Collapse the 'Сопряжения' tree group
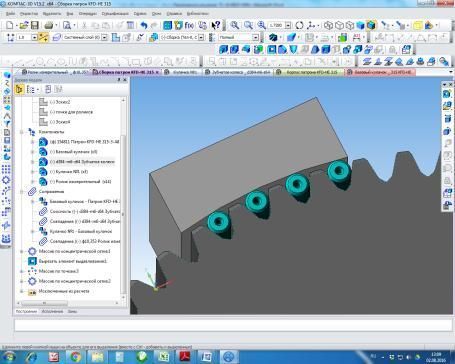Screen dimensions: 455x364 pos(22,192)
